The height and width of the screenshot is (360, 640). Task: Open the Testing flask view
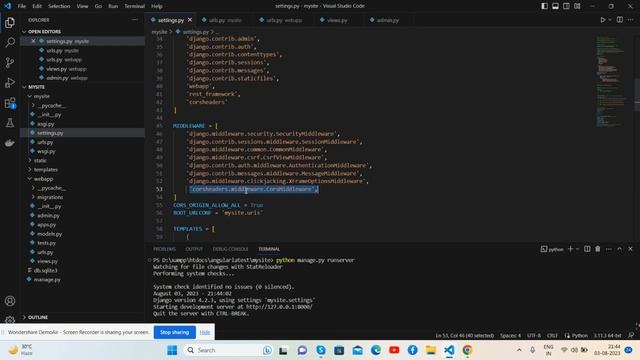(x=10, y=122)
